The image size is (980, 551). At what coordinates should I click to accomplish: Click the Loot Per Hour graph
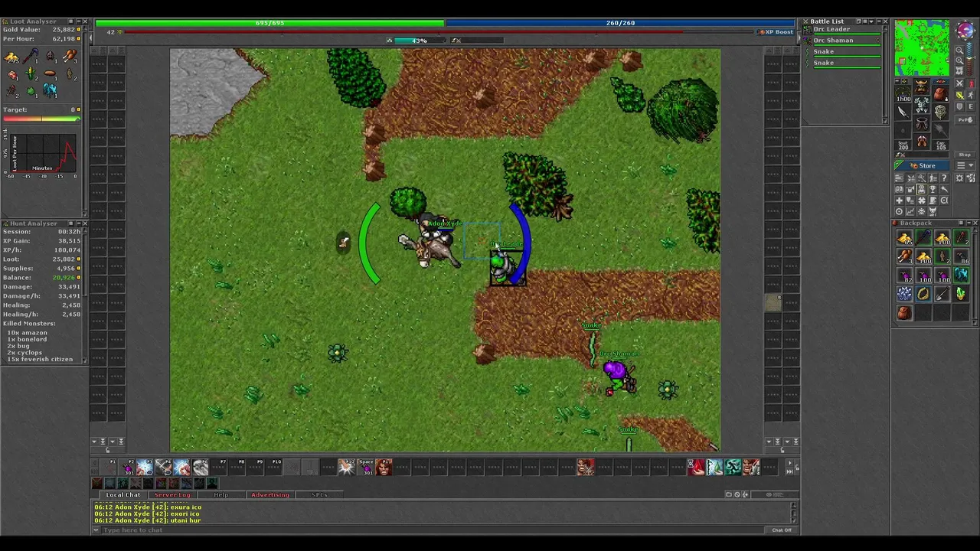[43, 153]
